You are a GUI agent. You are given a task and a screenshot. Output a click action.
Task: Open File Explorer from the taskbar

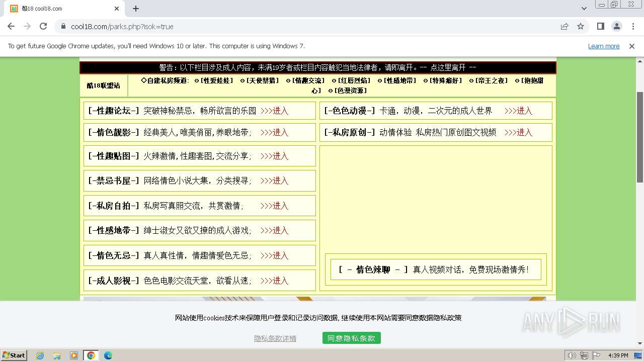pos(57,355)
